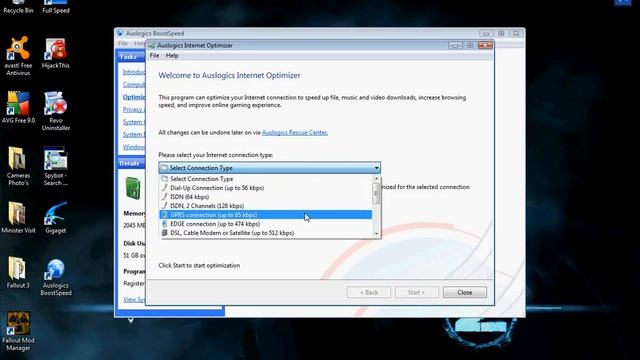Click the Tasks panel header
The height and width of the screenshot is (360, 640).
(131, 57)
